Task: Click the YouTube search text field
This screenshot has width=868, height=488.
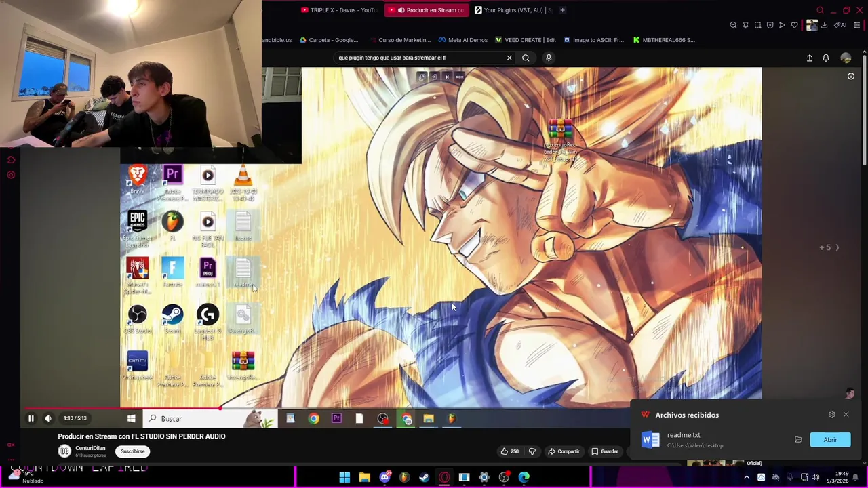Action: pos(420,58)
